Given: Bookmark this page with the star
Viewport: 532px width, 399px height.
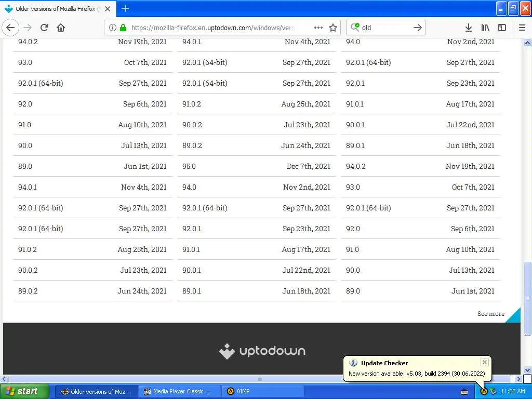Looking at the screenshot, I should click(x=333, y=28).
